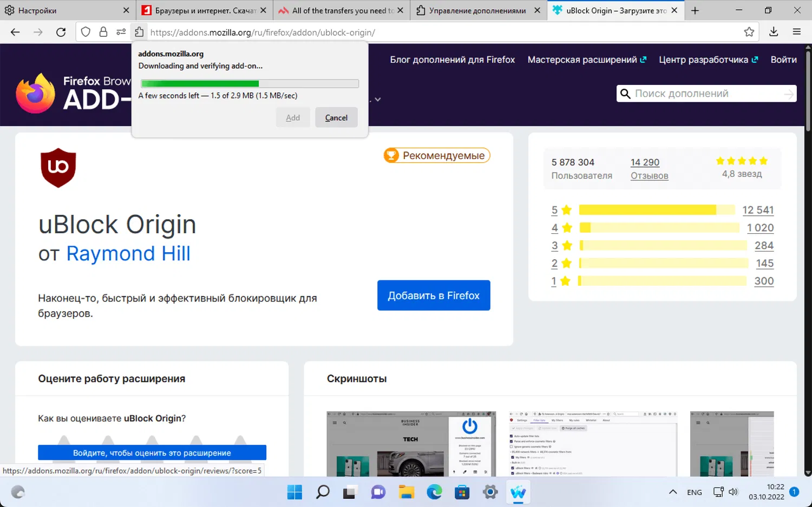This screenshot has height=507, width=812.
Task: Click the forward navigation arrow
Action: 38,32
